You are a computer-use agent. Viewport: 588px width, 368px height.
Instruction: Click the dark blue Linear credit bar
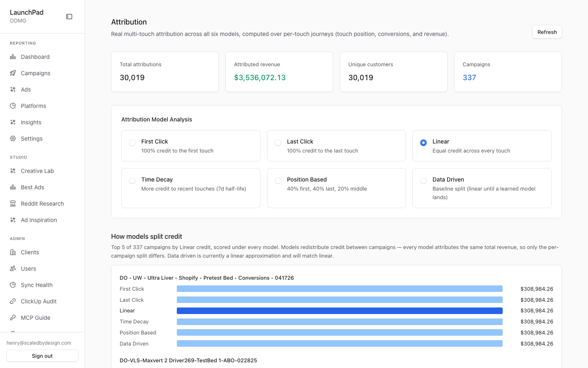[340, 311]
